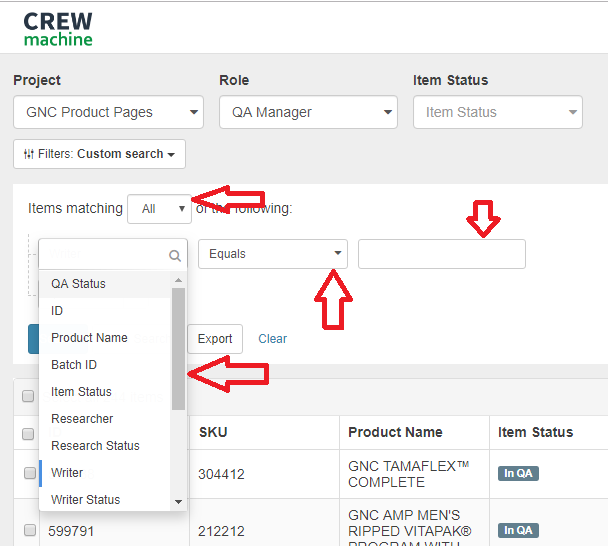Check the row with SKU 304412

point(30,473)
